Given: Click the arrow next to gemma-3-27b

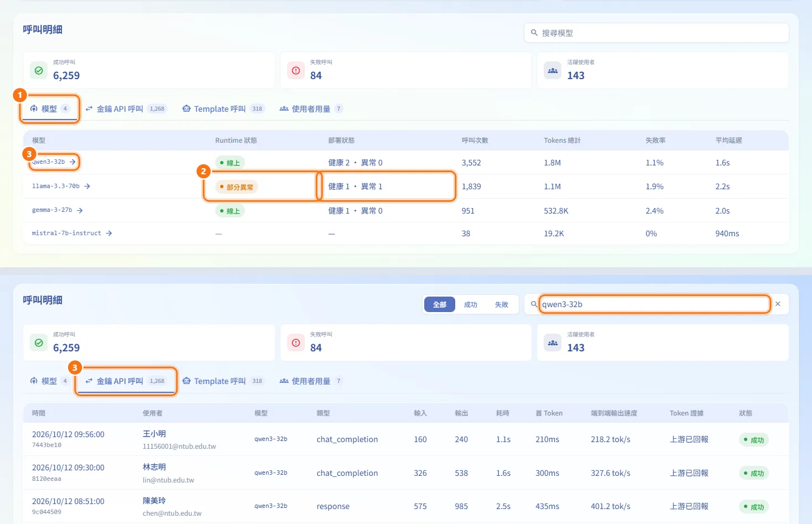Looking at the screenshot, I should (x=80, y=210).
